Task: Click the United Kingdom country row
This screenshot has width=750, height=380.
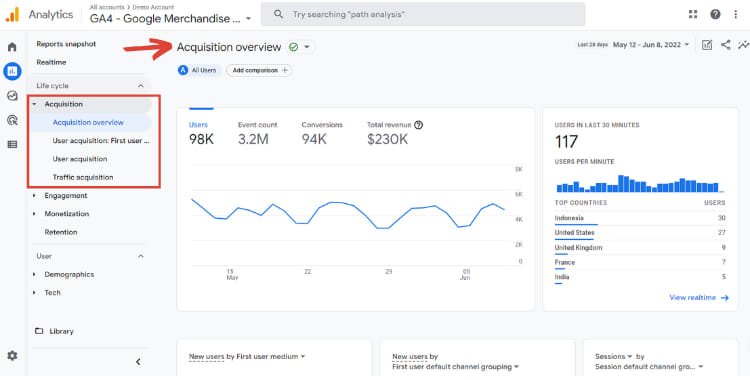Action: click(x=640, y=248)
